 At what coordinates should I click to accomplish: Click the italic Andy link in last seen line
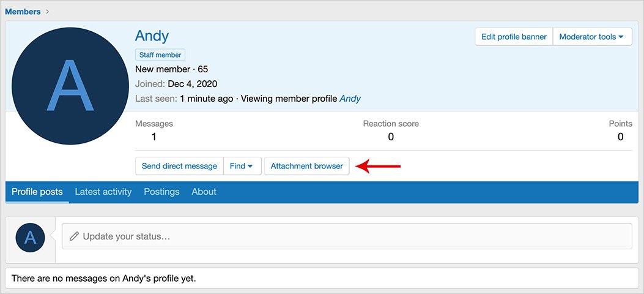[x=350, y=99]
